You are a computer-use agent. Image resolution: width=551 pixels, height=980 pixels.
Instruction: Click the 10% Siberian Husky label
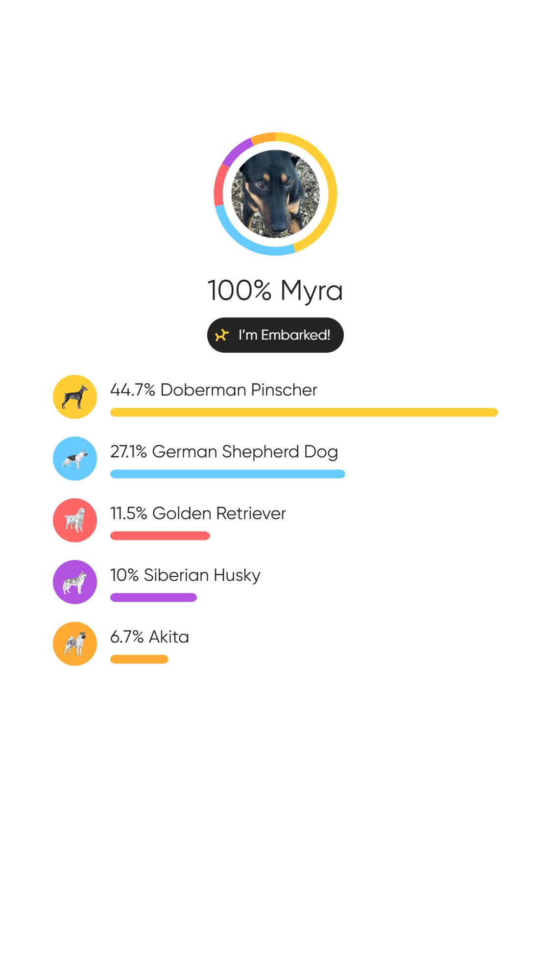pos(185,575)
